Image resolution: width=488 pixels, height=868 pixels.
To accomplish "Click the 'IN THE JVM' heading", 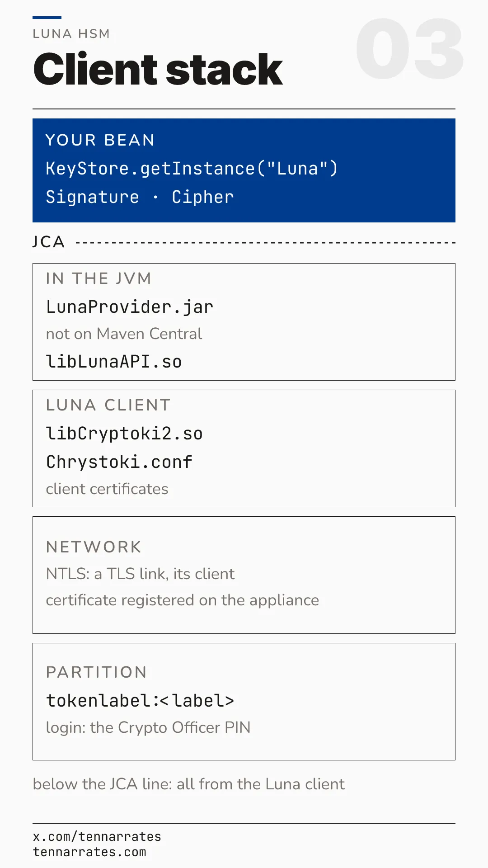I will (x=99, y=278).
